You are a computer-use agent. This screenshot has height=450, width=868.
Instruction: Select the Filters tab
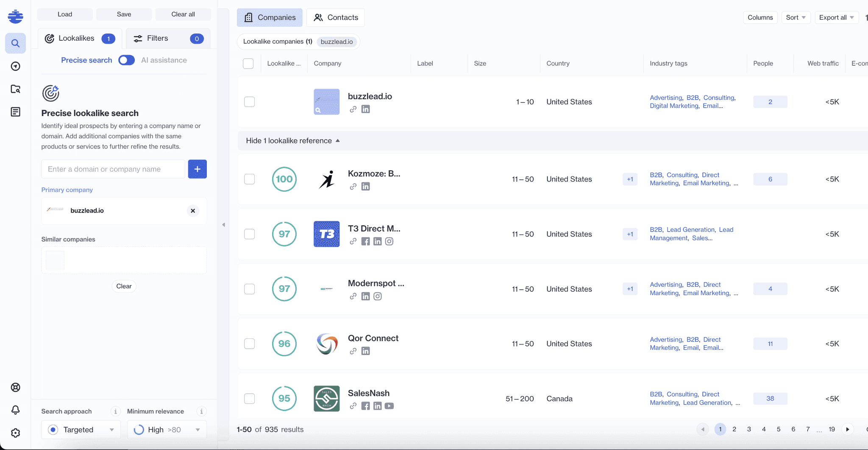(168, 39)
